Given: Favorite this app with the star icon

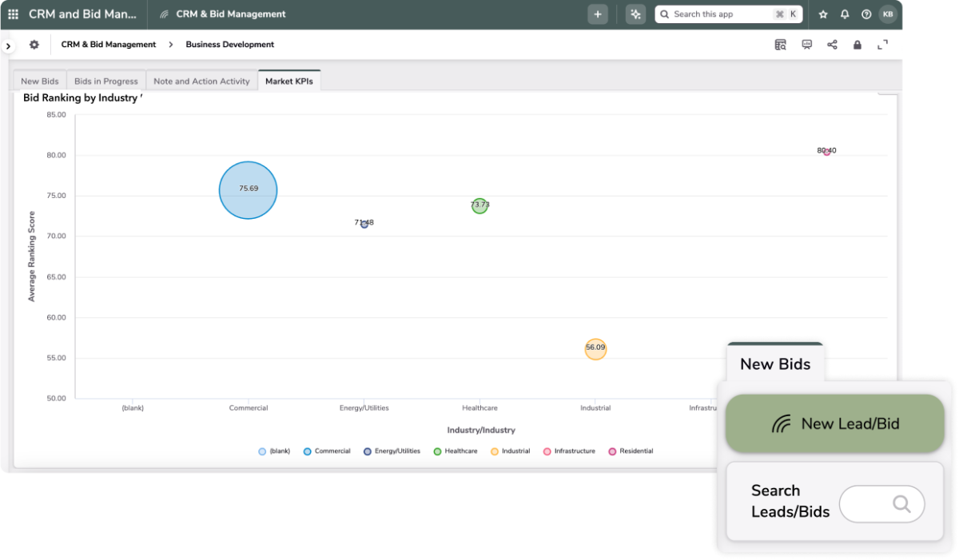Looking at the screenshot, I should [x=823, y=14].
